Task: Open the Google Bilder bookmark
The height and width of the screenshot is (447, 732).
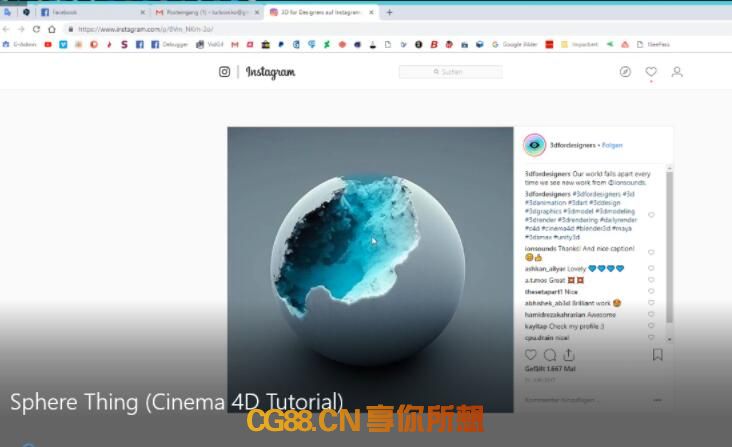Action: click(514, 44)
